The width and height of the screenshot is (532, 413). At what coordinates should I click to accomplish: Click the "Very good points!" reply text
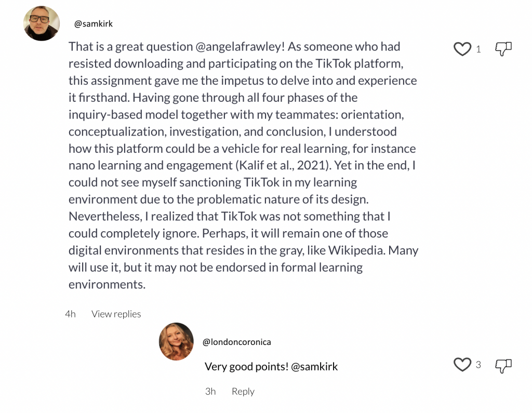pos(246,367)
